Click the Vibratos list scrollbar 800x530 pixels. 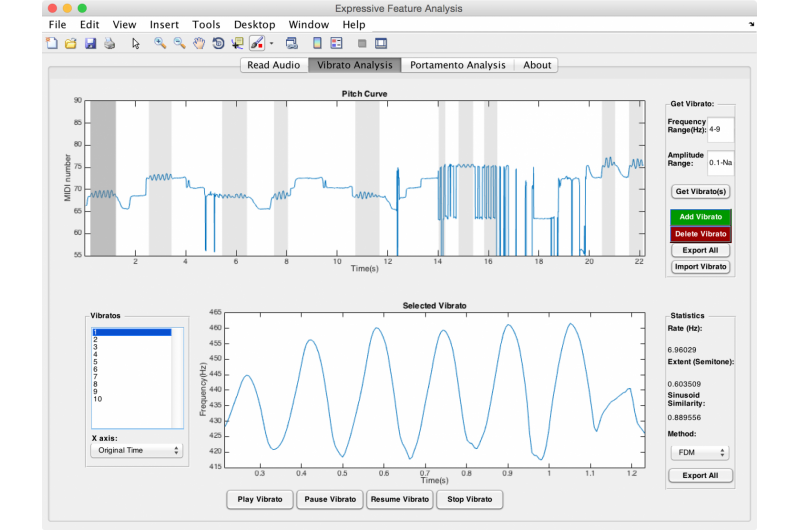tap(178, 380)
